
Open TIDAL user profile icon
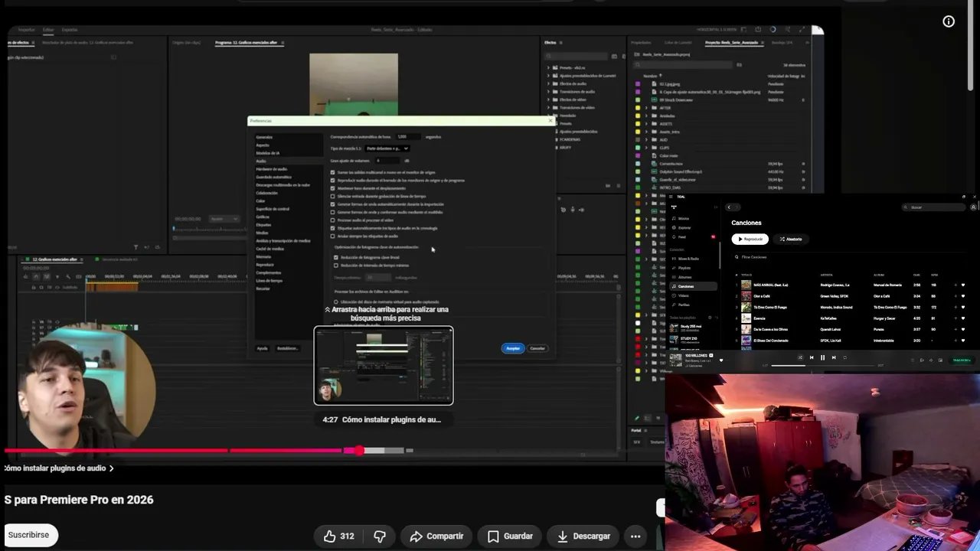pos(974,207)
